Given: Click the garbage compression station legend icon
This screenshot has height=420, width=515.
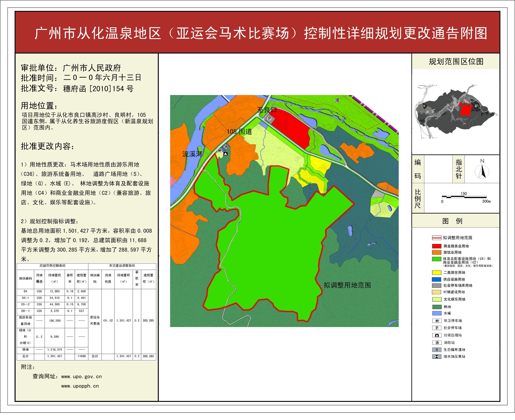Looking at the screenshot, I should pos(437,335).
